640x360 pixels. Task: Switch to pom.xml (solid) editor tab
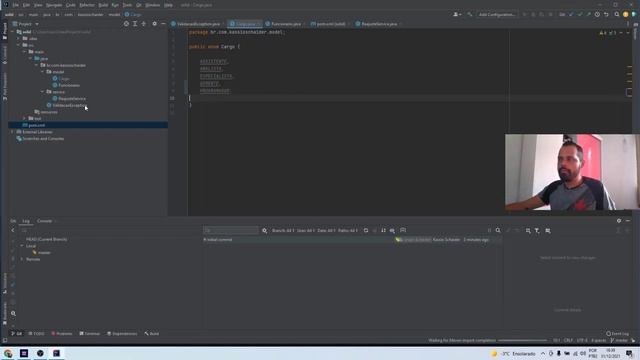[331, 24]
